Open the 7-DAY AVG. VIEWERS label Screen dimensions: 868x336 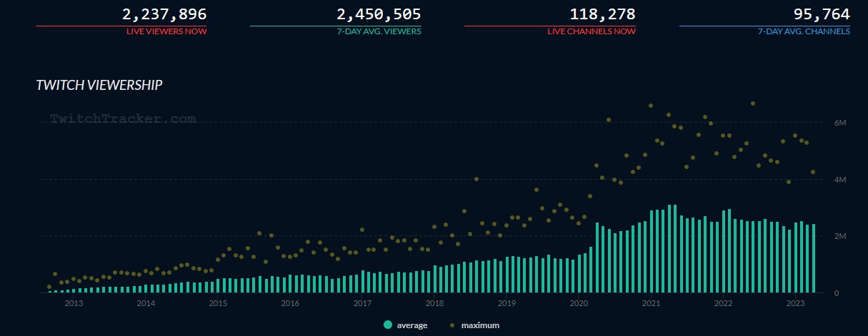(379, 31)
